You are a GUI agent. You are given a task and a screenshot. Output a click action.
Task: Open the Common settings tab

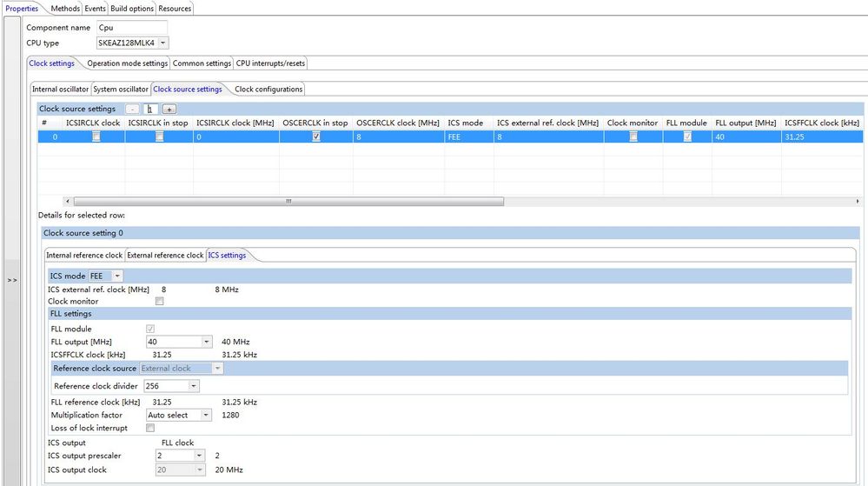[202, 63]
